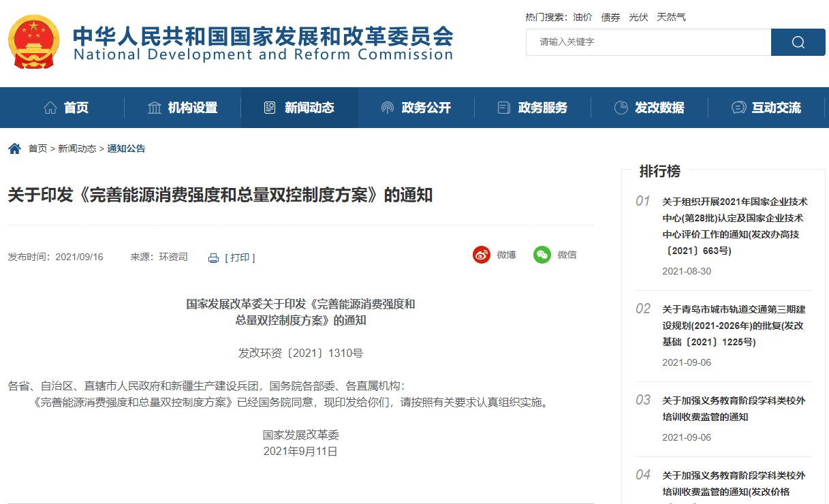Click the building icon beside 机构设置

(x=155, y=108)
